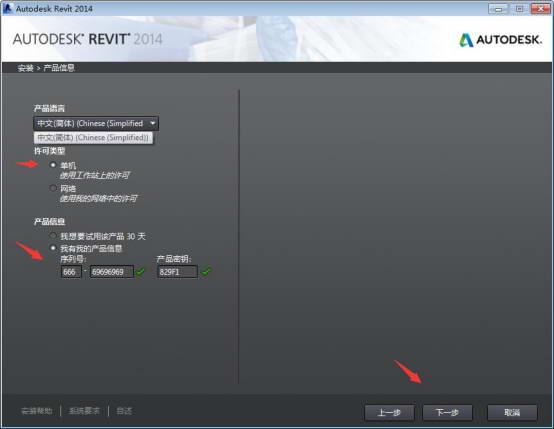Choose 我想要试用该产品 30 天 trial option

click(x=53, y=236)
